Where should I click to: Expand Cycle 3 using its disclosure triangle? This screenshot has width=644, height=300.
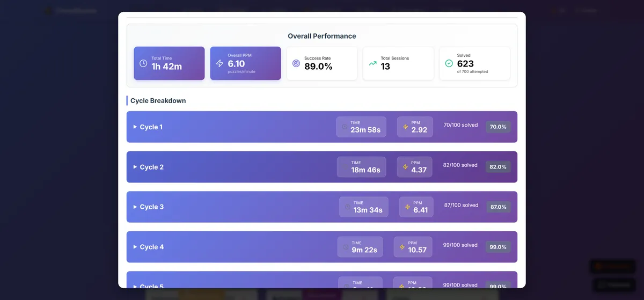tap(135, 207)
